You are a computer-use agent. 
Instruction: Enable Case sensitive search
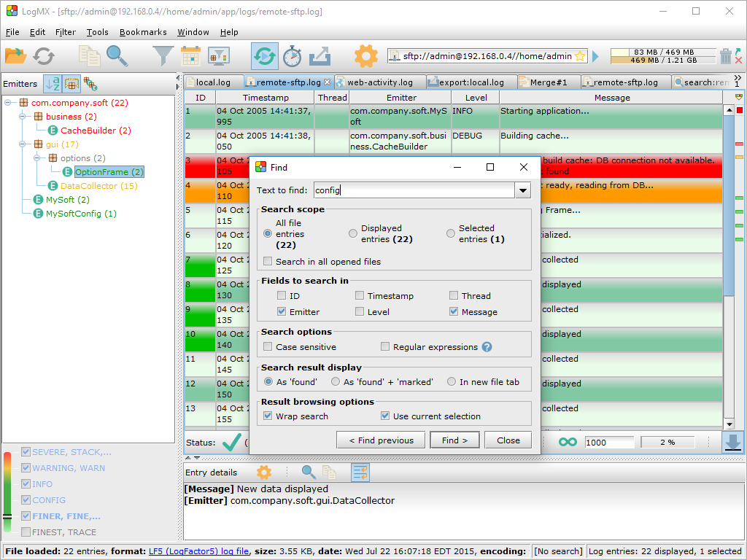(x=268, y=347)
